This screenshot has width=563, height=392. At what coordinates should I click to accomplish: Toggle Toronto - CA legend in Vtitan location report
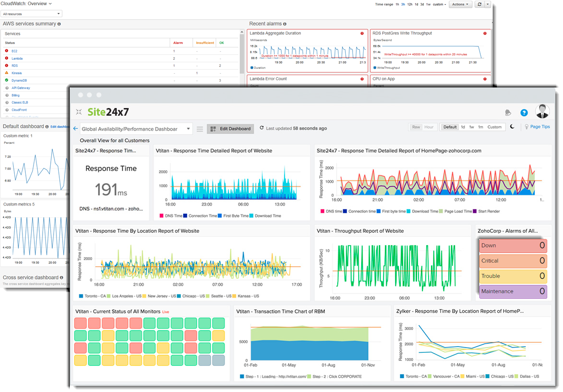click(92, 296)
